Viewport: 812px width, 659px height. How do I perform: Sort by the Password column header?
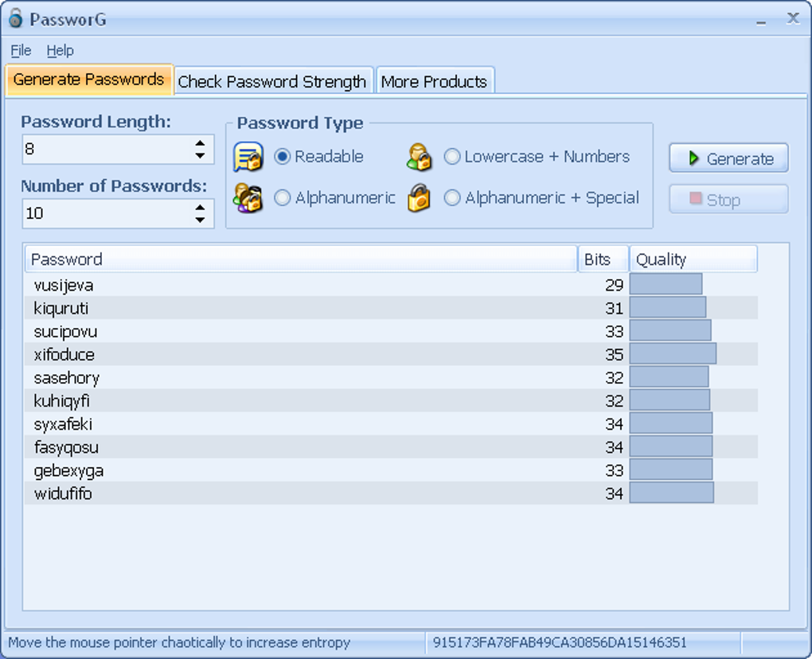[301, 259]
